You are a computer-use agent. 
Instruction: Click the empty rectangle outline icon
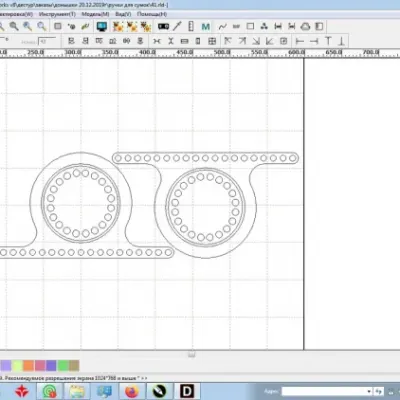[250, 26]
